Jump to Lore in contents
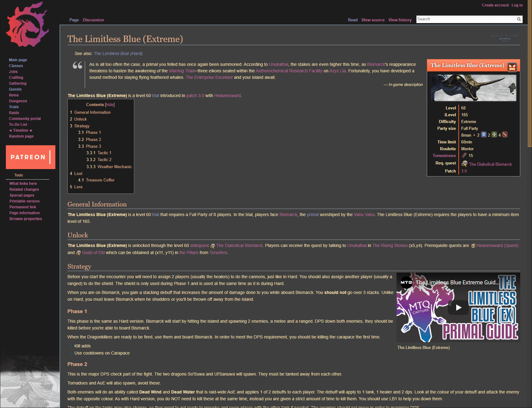Screen dimensions: 532x408 (x=78, y=187)
